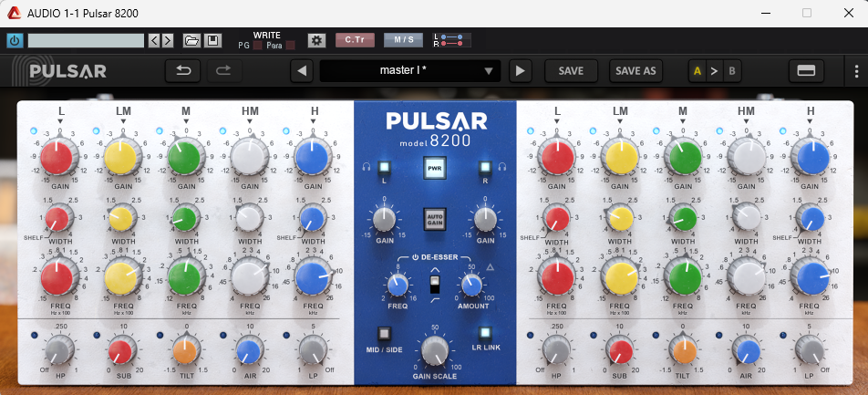The height and width of the screenshot is (395, 868).
Task: Click the host preset name field
Action: pyautogui.click(x=86, y=40)
